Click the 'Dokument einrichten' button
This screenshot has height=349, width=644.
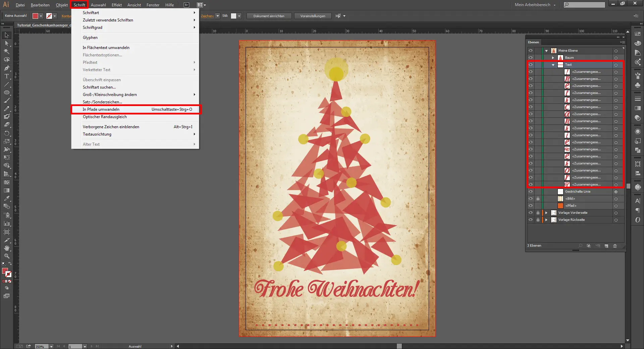(x=269, y=16)
